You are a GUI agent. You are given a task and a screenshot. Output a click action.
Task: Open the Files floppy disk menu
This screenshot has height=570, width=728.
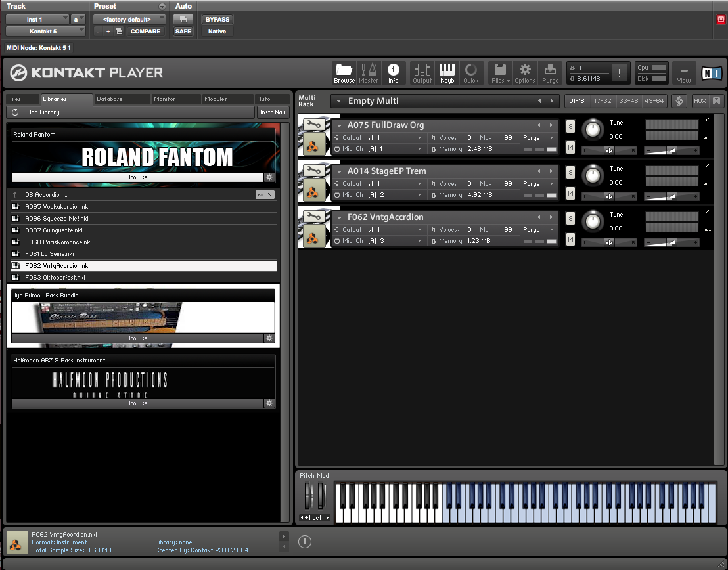(x=501, y=73)
